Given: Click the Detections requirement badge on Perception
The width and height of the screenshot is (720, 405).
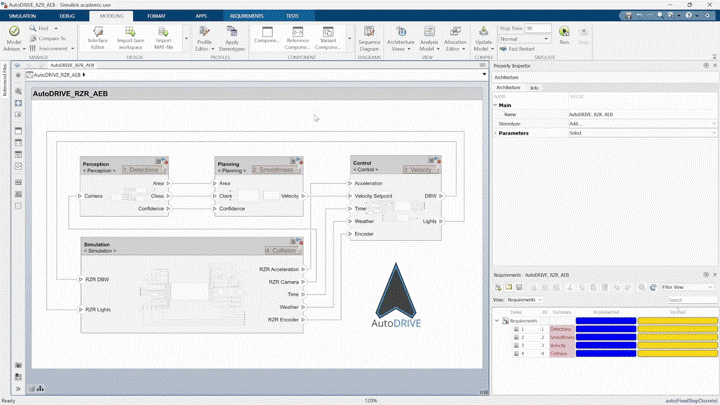Looking at the screenshot, I should point(143,170).
